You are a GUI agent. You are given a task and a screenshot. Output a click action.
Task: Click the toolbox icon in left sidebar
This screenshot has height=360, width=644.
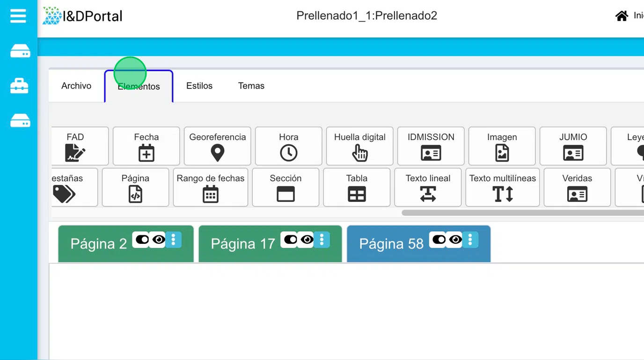click(x=19, y=86)
